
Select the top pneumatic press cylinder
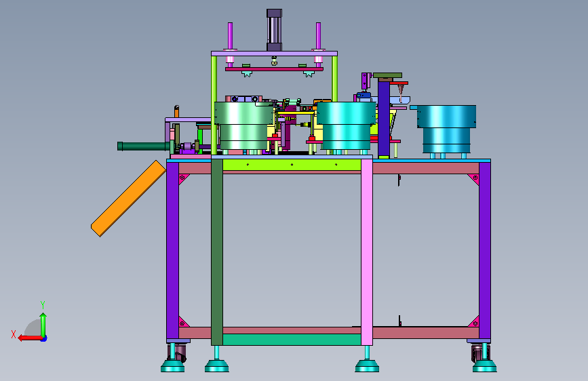pyautogui.click(x=274, y=30)
